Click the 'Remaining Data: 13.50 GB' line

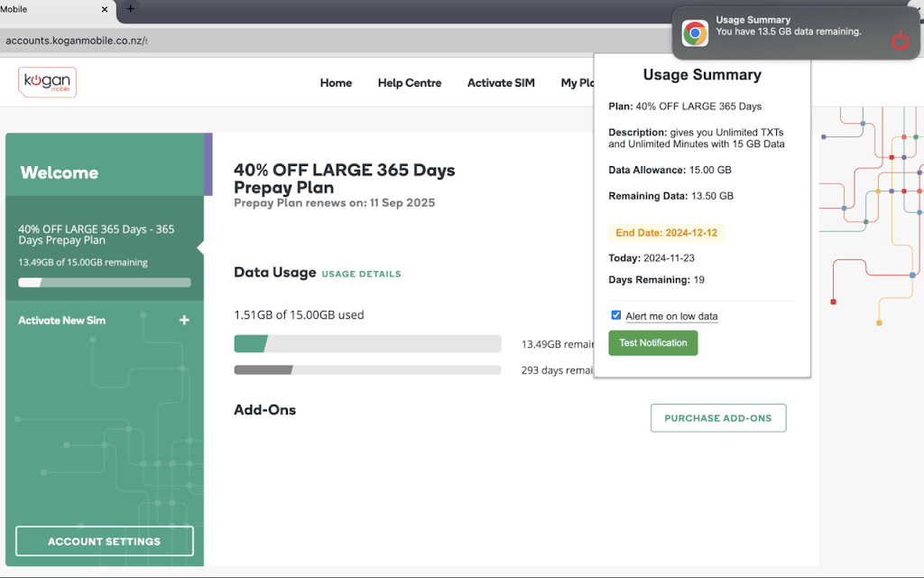click(670, 196)
